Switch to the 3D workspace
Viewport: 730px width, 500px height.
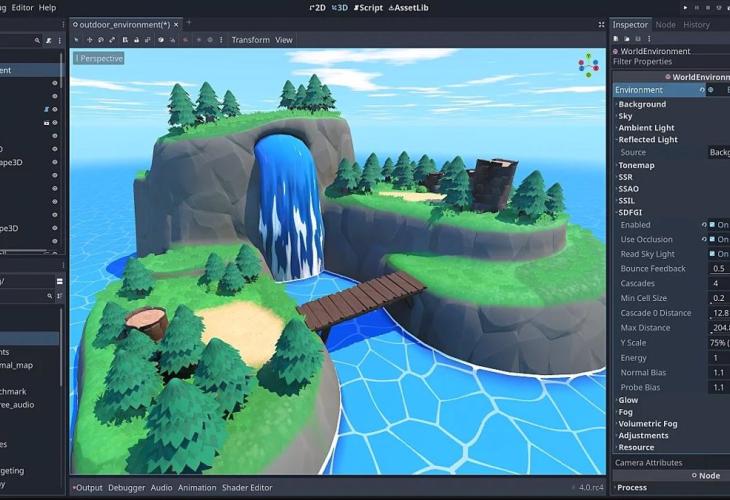(340, 8)
